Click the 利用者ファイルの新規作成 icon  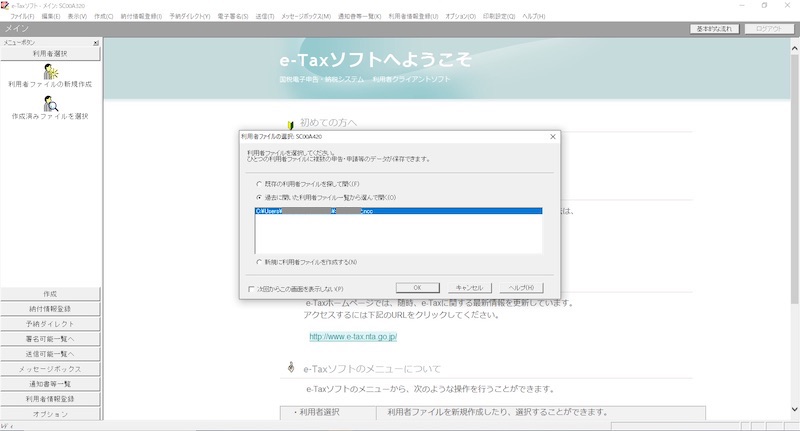click(x=50, y=71)
